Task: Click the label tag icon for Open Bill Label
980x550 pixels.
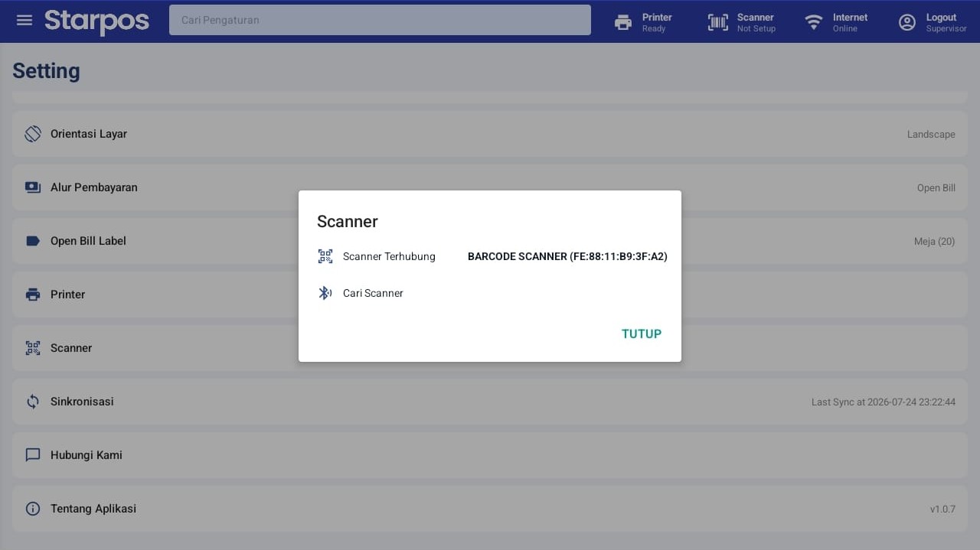Action: tap(33, 241)
